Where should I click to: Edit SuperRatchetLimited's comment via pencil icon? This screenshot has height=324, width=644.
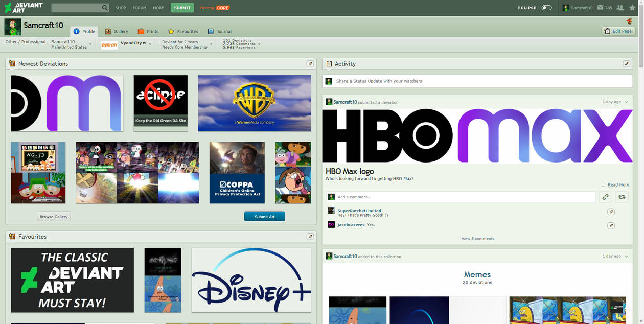[611, 212]
